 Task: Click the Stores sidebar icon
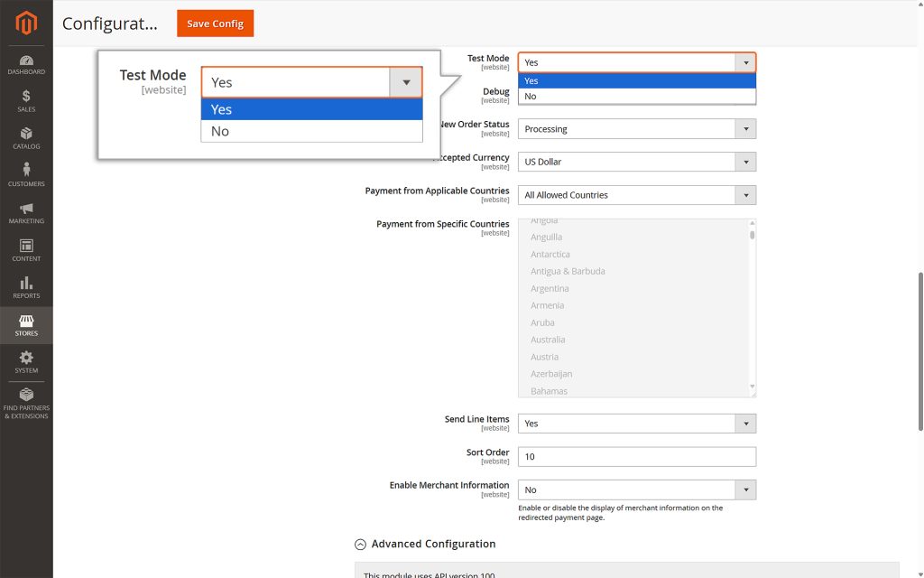(x=26, y=324)
